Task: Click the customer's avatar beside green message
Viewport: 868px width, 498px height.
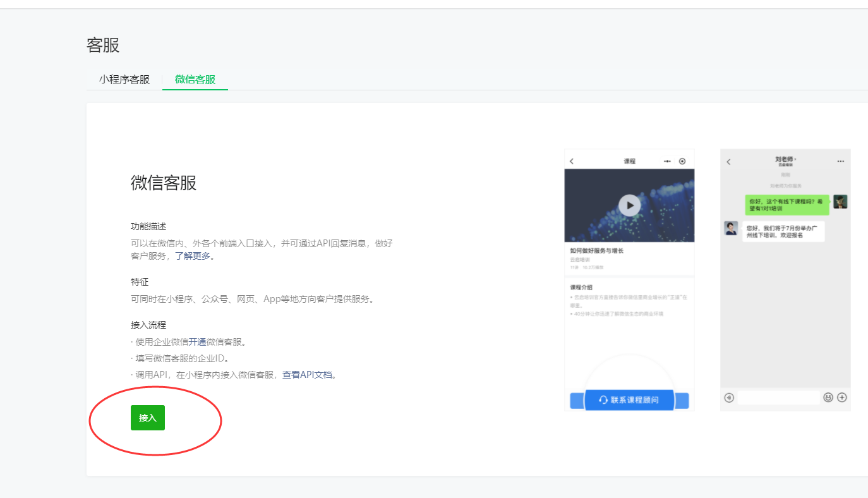Action: [x=840, y=202]
